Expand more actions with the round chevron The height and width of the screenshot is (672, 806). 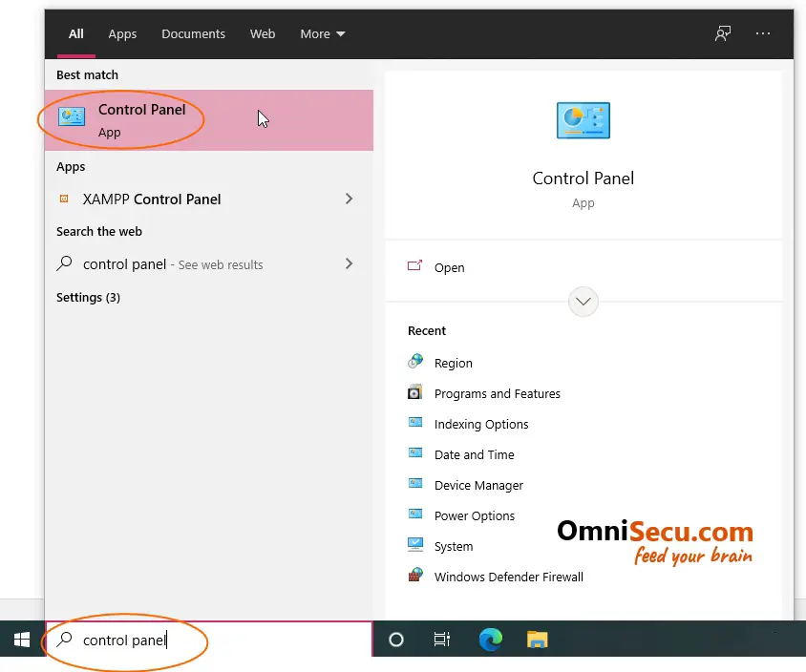click(583, 302)
